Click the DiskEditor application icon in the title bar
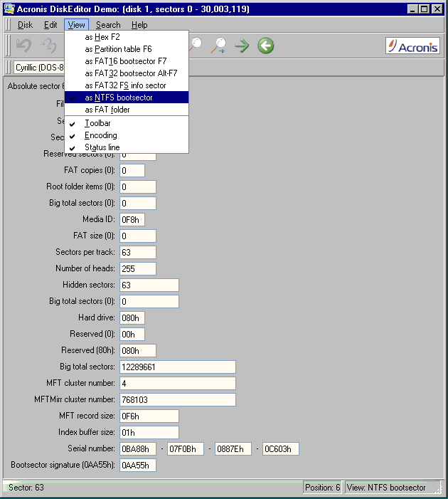 click(9, 9)
